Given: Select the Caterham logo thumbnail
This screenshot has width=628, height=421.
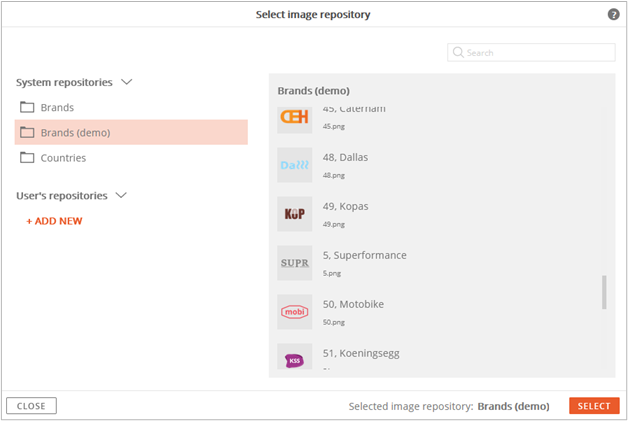Looking at the screenshot, I should 294,119.
